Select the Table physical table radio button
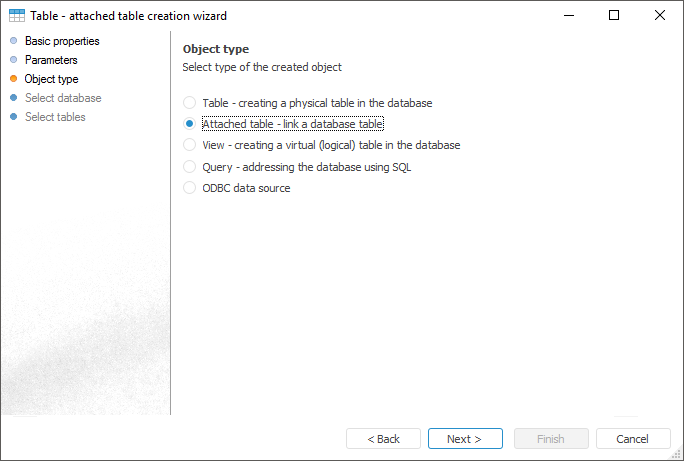This screenshot has width=684, height=461. coord(190,103)
